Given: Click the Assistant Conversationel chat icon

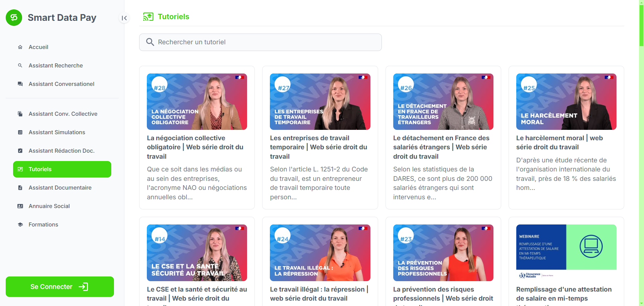Looking at the screenshot, I should point(20,84).
